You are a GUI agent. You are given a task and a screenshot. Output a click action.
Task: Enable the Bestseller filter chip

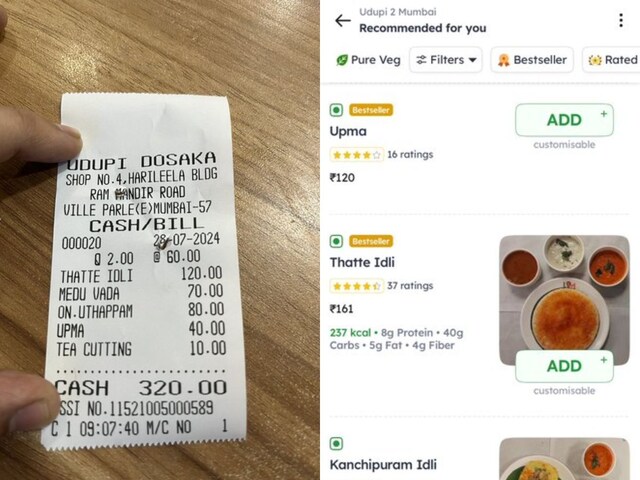pyautogui.click(x=532, y=60)
